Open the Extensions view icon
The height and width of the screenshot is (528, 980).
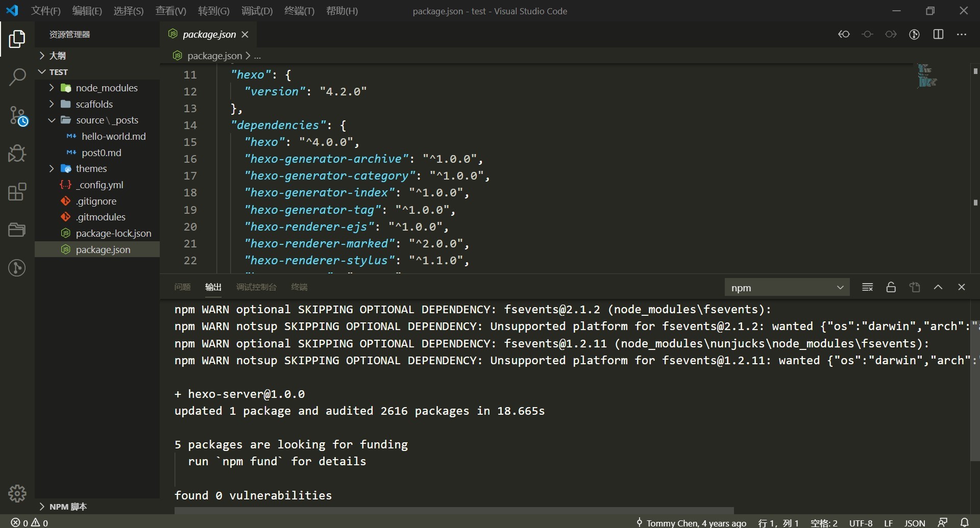pos(17,192)
